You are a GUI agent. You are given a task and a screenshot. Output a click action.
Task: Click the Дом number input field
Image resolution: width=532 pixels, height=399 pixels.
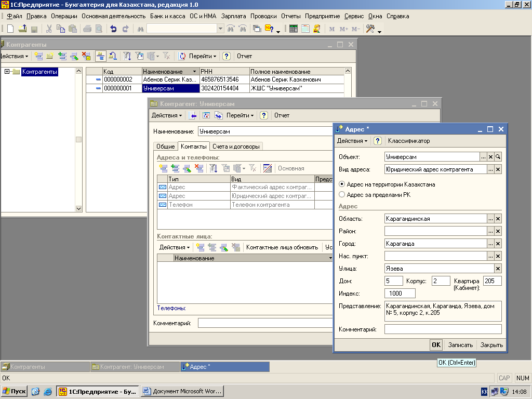(x=394, y=281)
